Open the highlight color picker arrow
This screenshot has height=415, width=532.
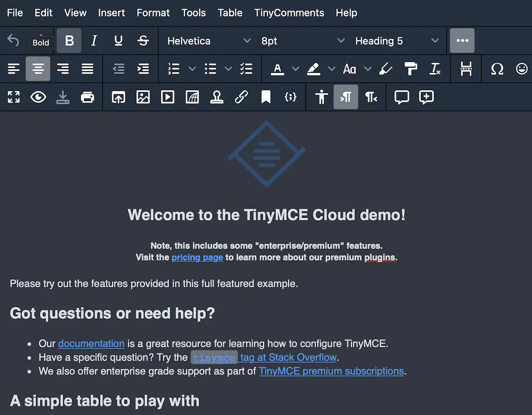click(x=331, y=69)
